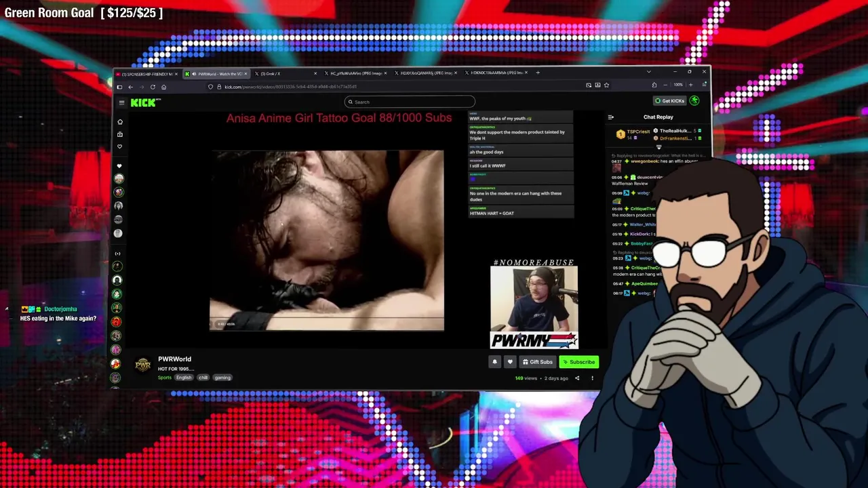
Task: Bookmark this page with the star
Action: click(x=606, y=85)
